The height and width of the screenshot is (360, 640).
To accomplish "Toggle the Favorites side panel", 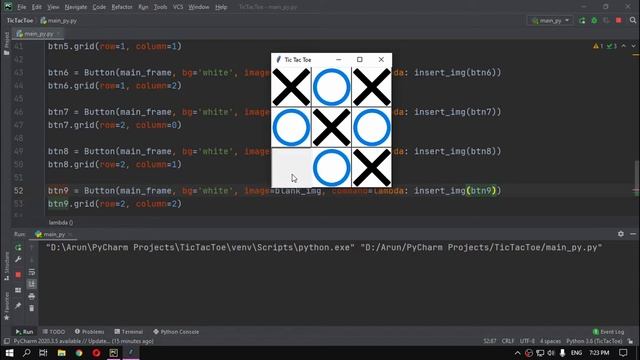I will click(x=6, y=306).
